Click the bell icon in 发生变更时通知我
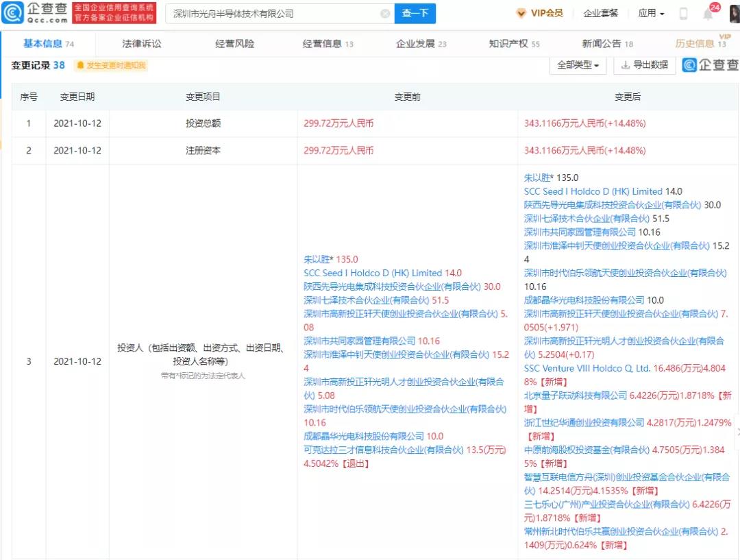Viewport: 740px width, 560px height. coord(80,65)
